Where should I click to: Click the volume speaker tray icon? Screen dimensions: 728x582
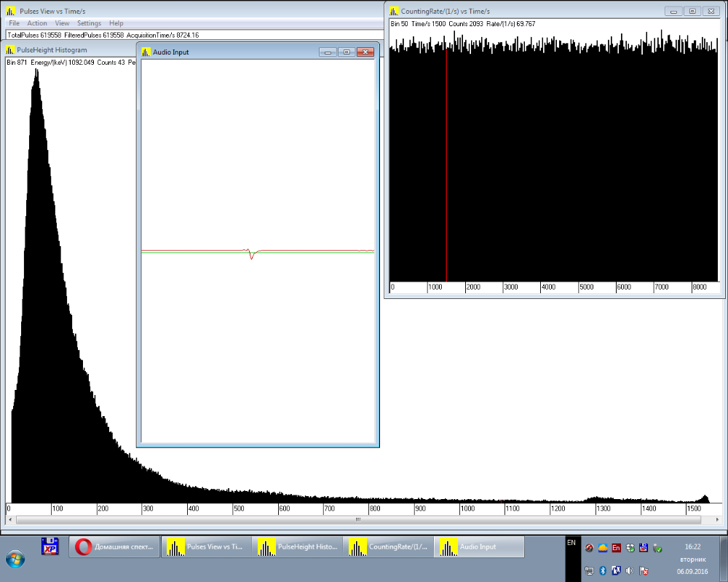point(629,570)
